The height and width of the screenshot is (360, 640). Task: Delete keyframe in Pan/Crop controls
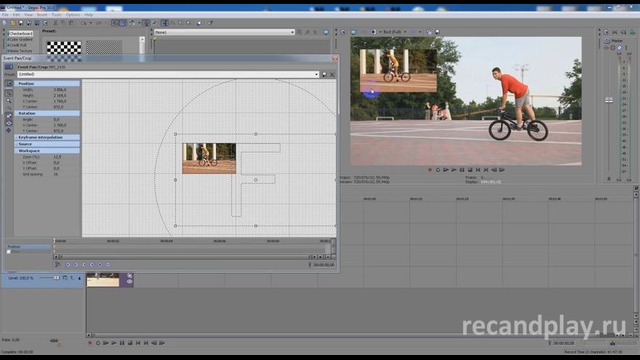[x=108, y=265]
